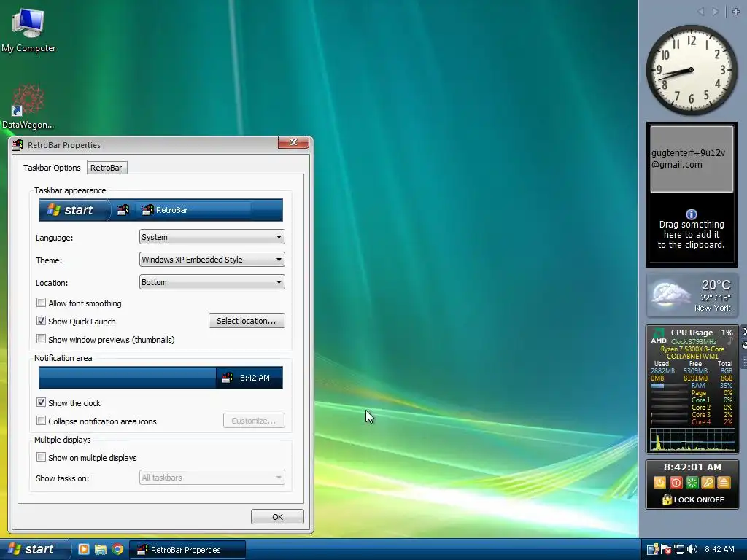The height and width of the screenshot is (560, 747).
Task: Click the Core 3 usage bar in CPU gadget
Action: [x=670, y=415]
